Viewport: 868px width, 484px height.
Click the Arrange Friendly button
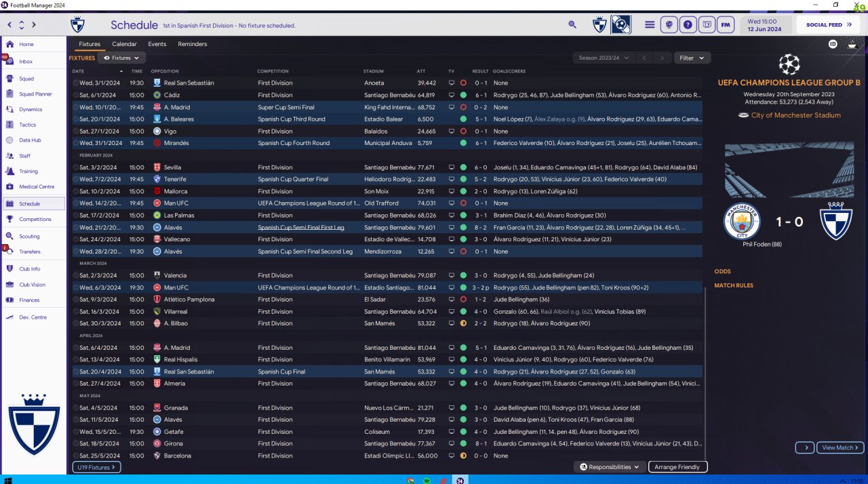pyautogui.click(x=678, y=467)
